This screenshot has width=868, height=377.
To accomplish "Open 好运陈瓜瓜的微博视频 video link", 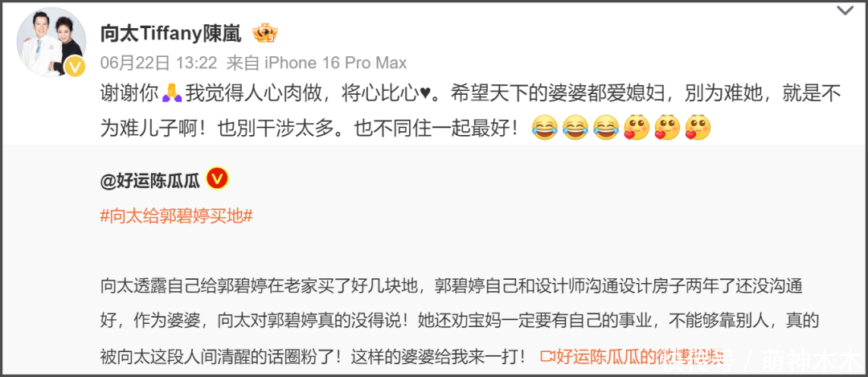I will click(633, 356).
